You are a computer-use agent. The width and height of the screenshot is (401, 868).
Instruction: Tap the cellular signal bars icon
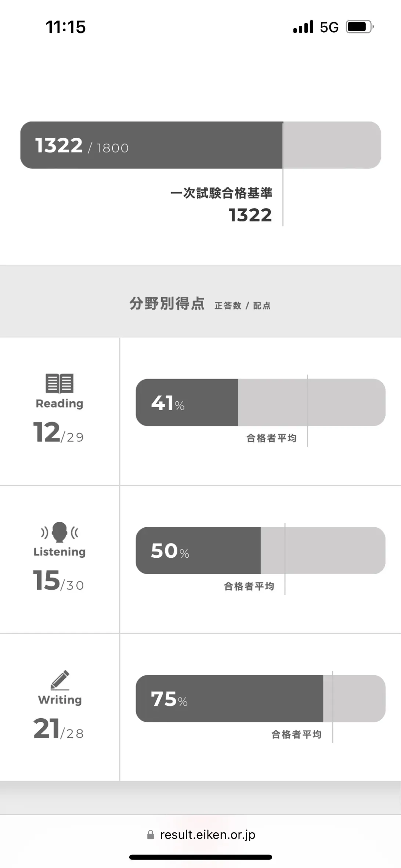coord(303,27)
